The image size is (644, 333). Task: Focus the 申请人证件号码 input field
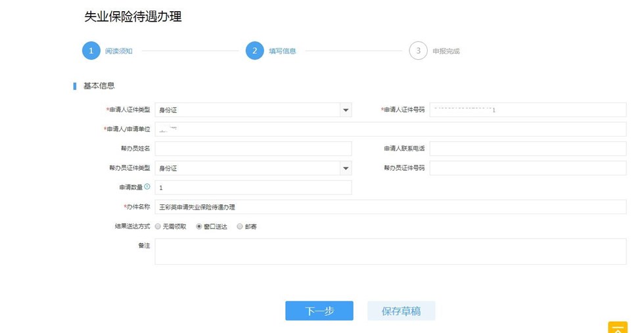(x=528, y=110)
